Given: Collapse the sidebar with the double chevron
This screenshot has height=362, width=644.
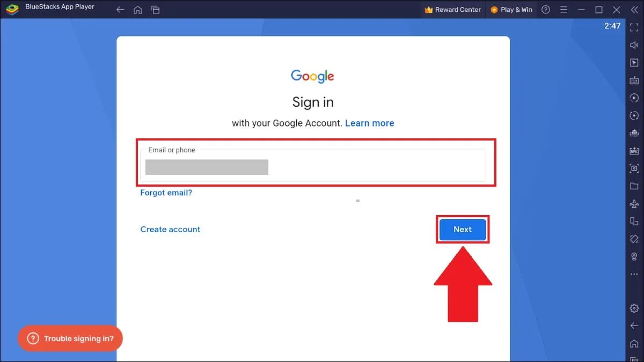Looking at the screenshot, I should 634,9.
